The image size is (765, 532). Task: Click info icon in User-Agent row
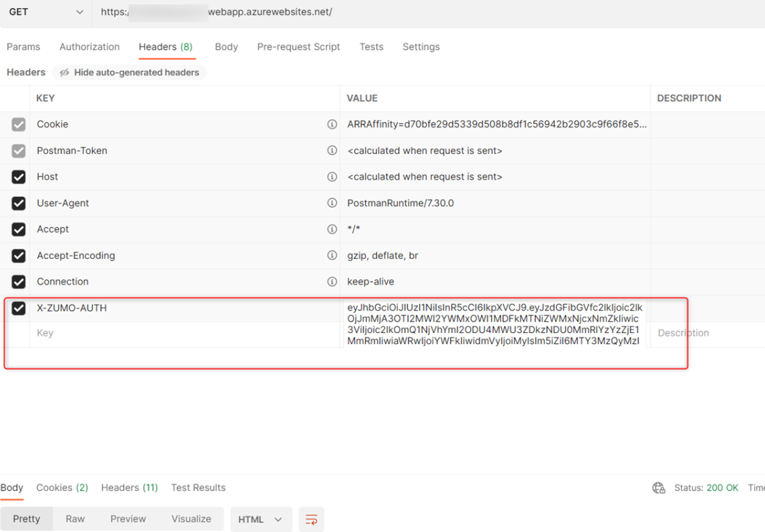pos(332,203)
